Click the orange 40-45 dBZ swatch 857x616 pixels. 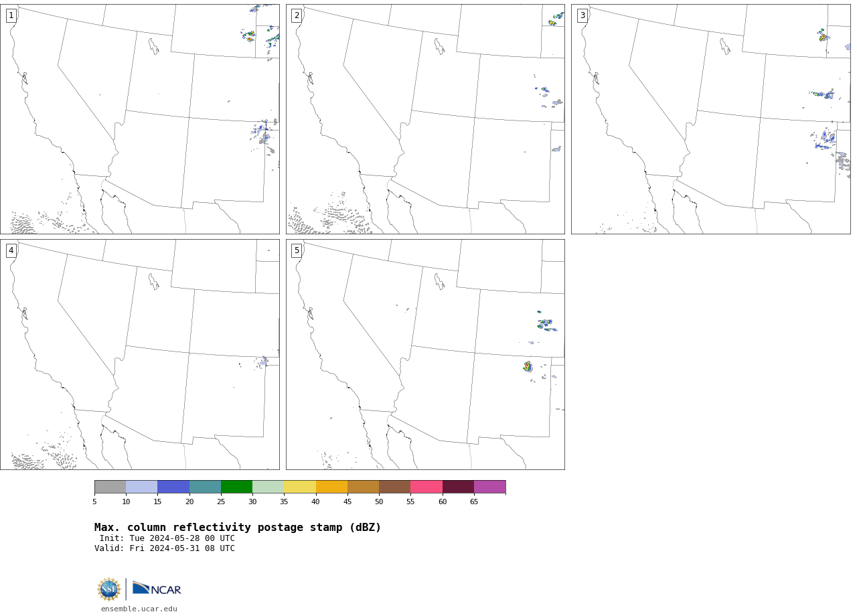(x=331, y=487)
